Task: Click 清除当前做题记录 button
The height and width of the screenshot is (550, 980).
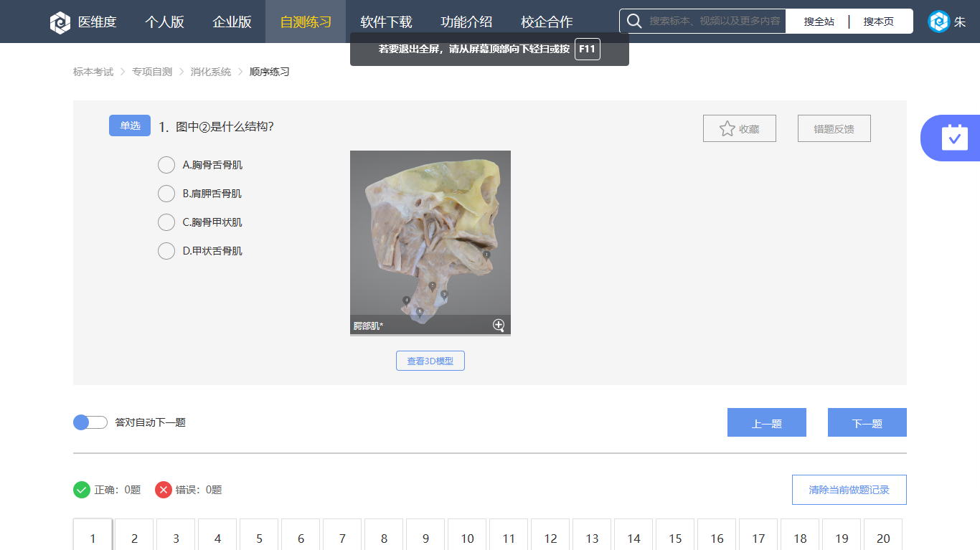Action: [849, 490]
